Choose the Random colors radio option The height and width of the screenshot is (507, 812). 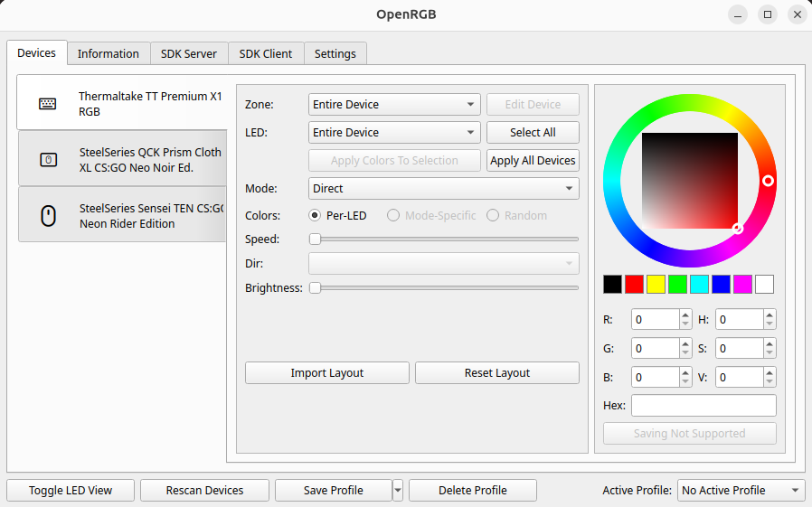pyautogui.click(x=493, y=215)
